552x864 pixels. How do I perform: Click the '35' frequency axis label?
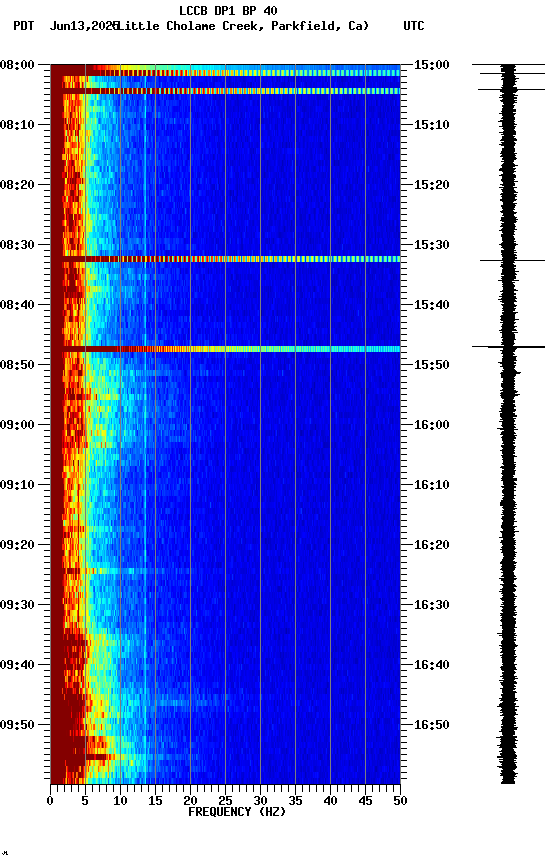(295, 801)
